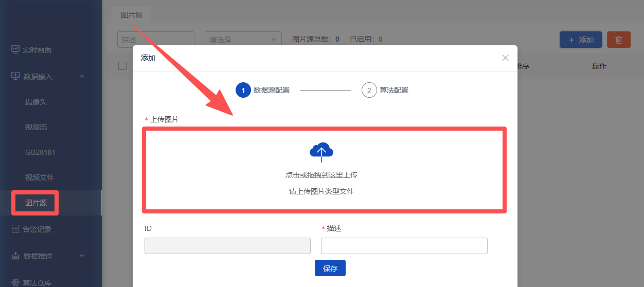Click the blue 保存 button
The width and height of the screenshot is (644, 287).
[x=330, y=268]
